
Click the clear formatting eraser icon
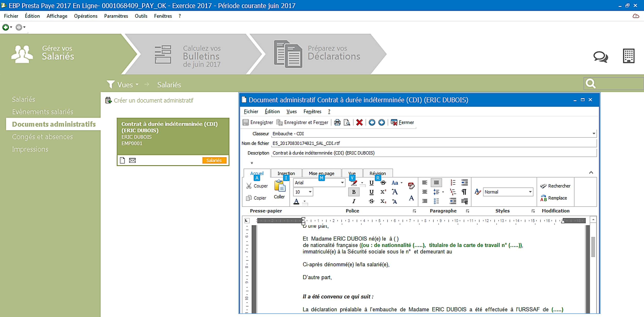coord(411,186)
